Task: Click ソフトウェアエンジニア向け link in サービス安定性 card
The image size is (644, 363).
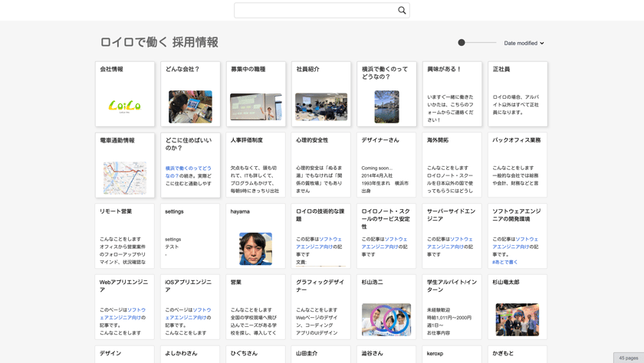Action: [384, 243]
